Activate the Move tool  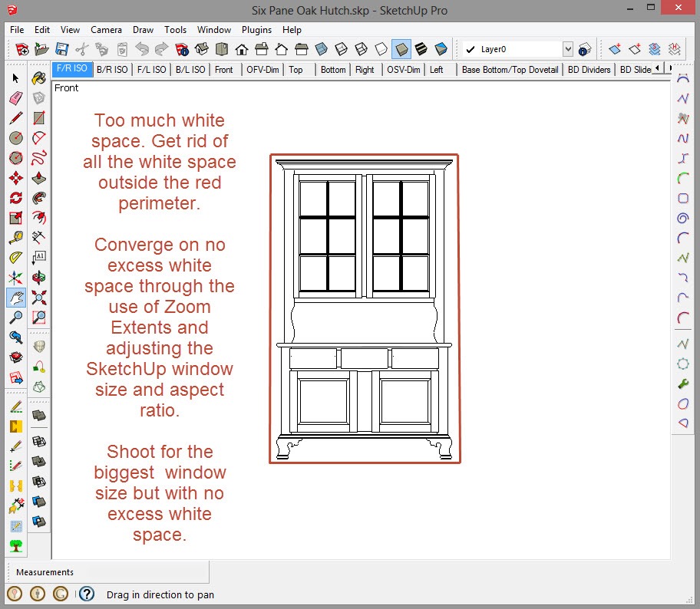pos(15,178)
